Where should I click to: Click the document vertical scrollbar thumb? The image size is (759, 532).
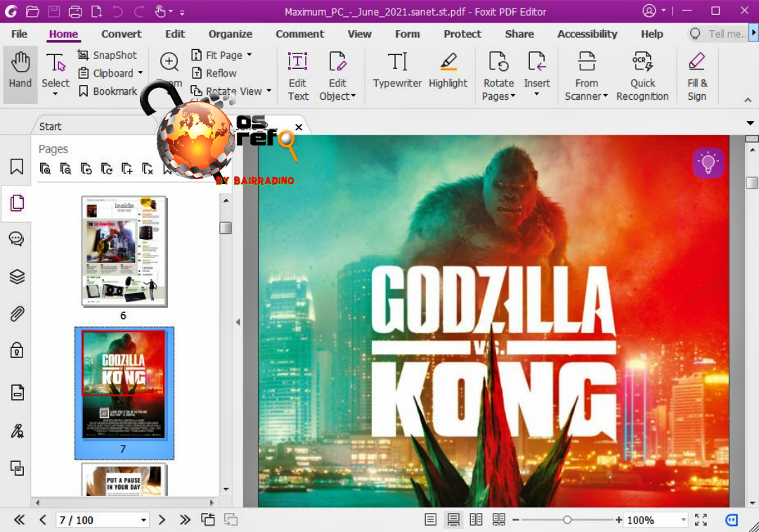(751, 183)
